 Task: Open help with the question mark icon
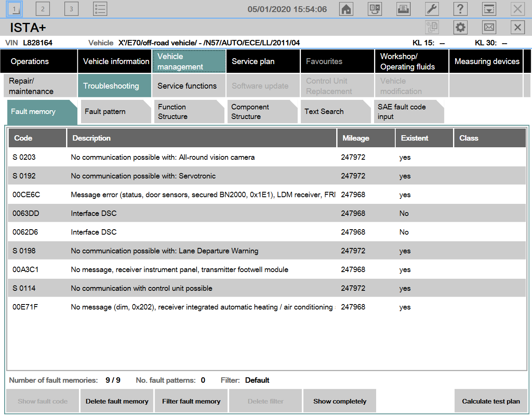460,9
